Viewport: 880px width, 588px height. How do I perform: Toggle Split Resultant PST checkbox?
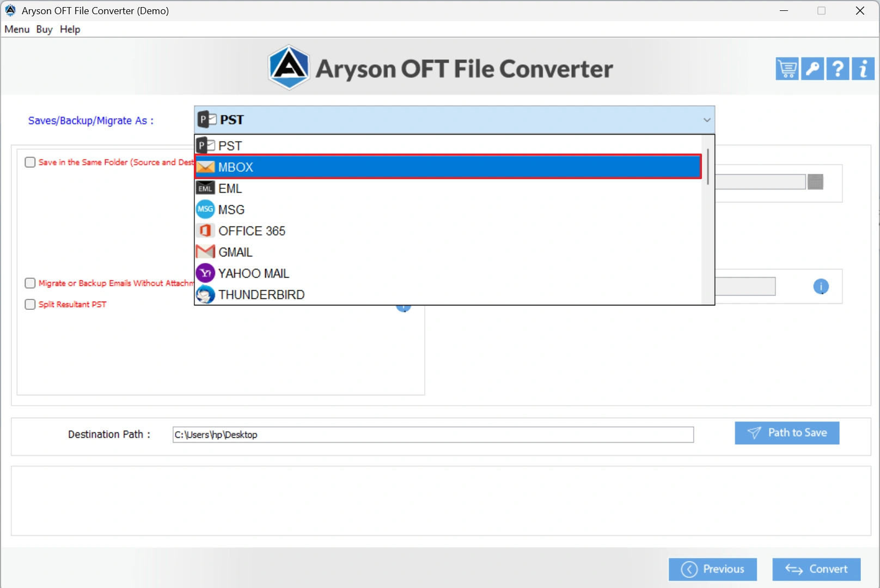point(30,304)
